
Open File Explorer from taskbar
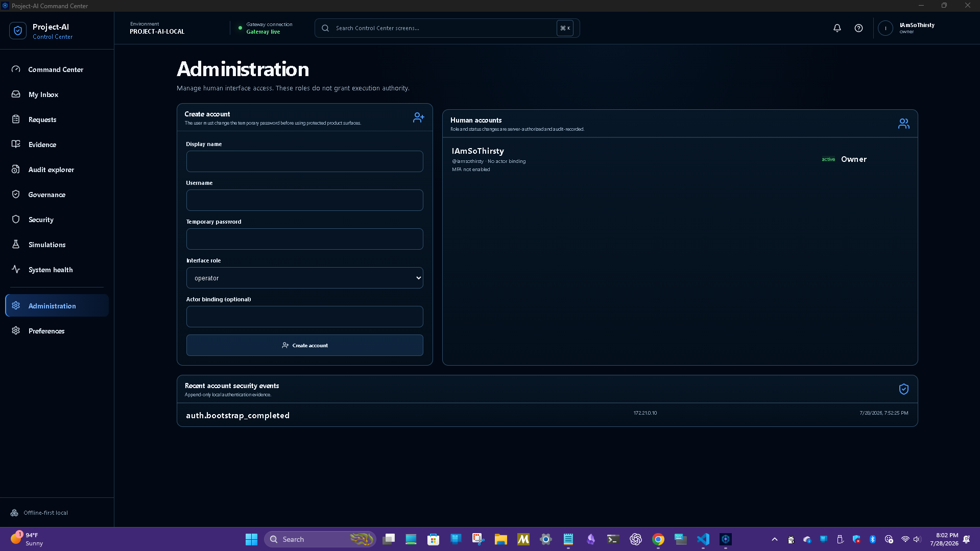(500, 539)
